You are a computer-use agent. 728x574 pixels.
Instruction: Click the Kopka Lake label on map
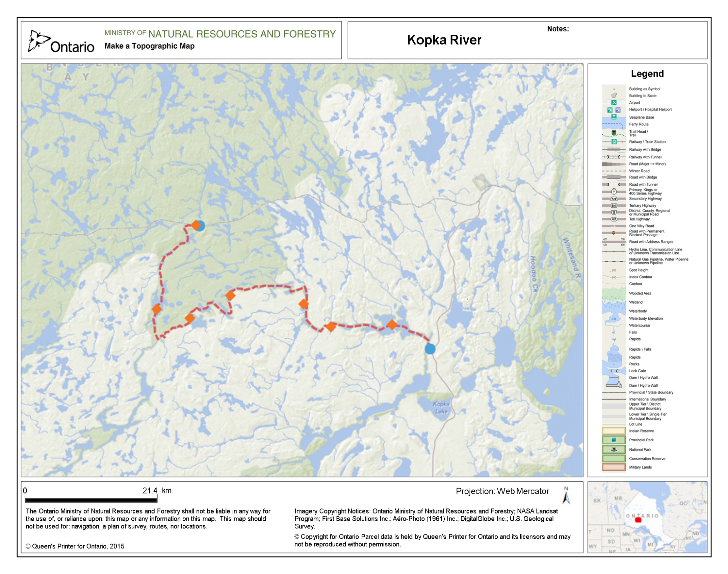pyautogui.click(x=441, y=408)
